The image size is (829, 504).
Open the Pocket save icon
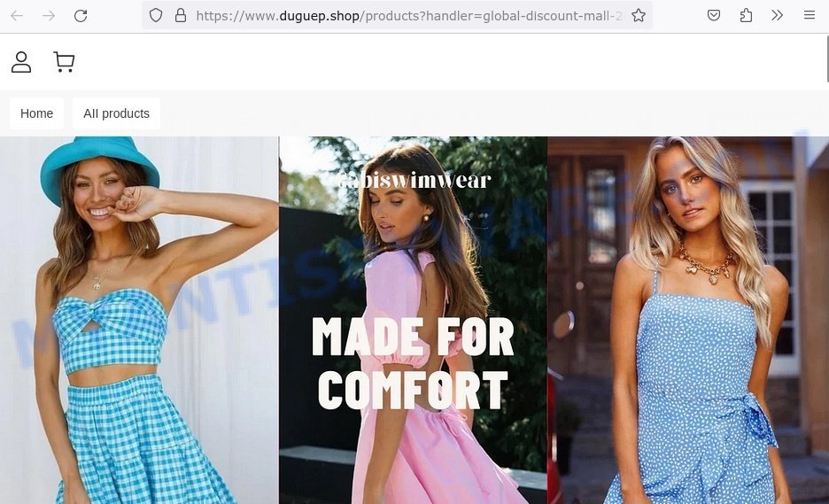click(x=714, y=15)
